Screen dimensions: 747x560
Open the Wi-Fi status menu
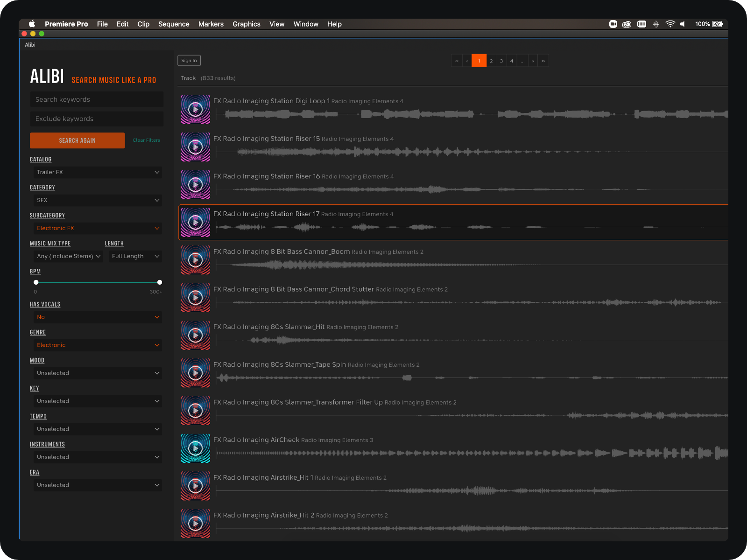point(670,24)
